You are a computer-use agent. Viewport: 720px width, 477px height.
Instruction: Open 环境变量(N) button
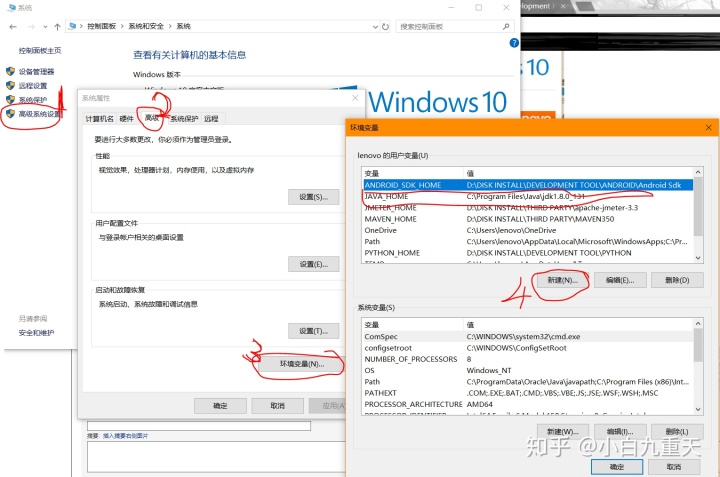[302, 364]
